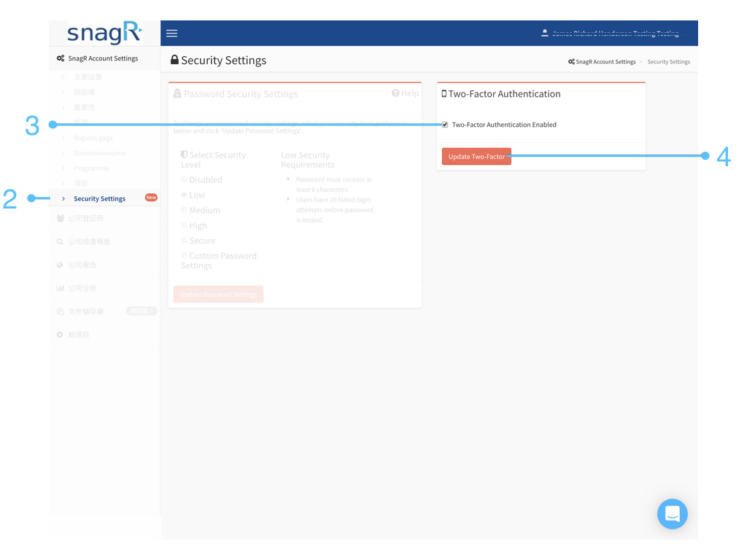The width and height of the screenshot is (747, 560).
Task: Click the phone icon beside Two-Factor Authentication heading
Action: [444, 94]
